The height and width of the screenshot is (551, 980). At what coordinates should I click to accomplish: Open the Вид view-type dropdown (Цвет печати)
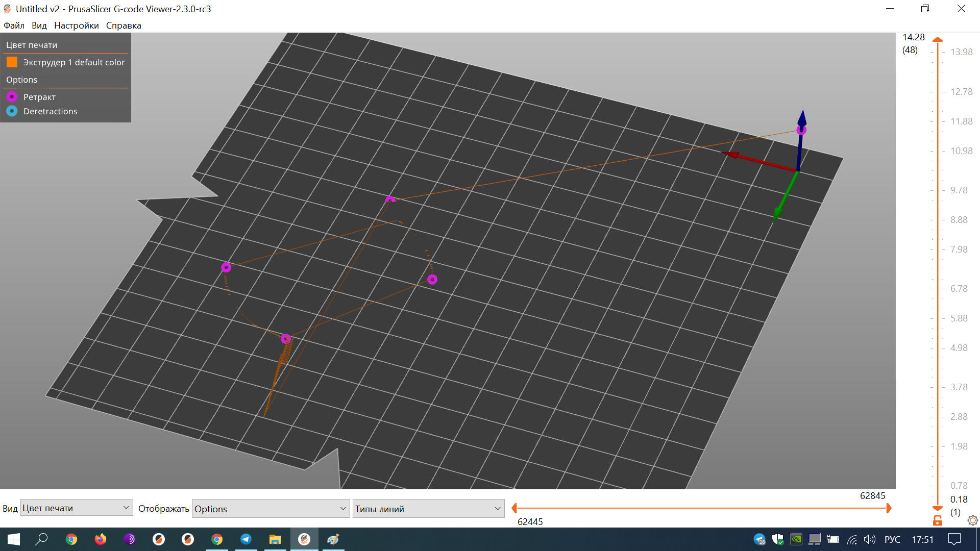point(77,508)
